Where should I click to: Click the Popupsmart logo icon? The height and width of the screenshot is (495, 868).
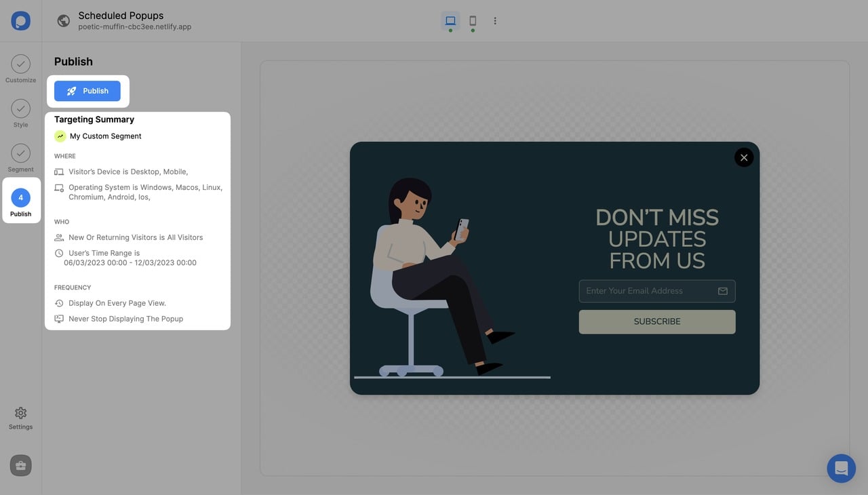point(20,20)
